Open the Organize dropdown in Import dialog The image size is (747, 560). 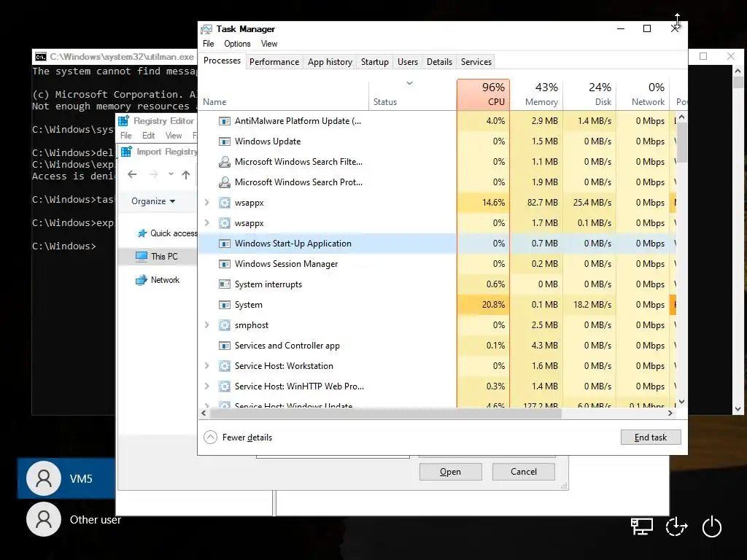(153, 201)
